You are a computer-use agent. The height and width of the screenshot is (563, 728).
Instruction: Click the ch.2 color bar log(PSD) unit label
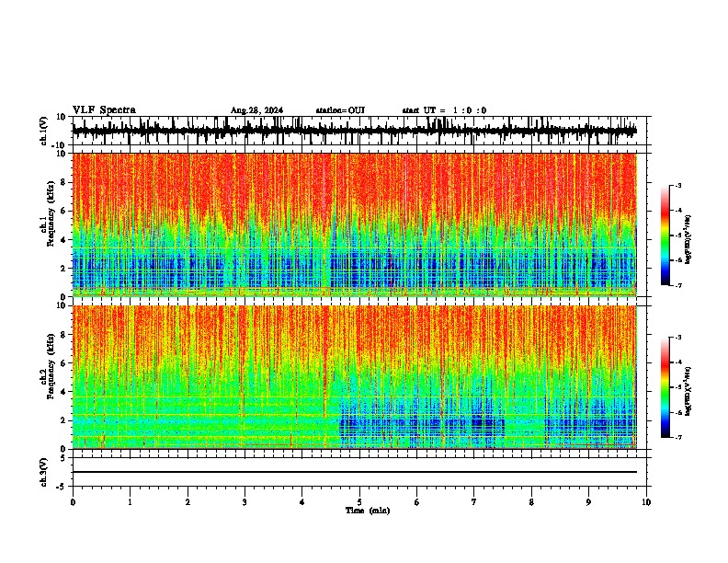click(688, 391)
